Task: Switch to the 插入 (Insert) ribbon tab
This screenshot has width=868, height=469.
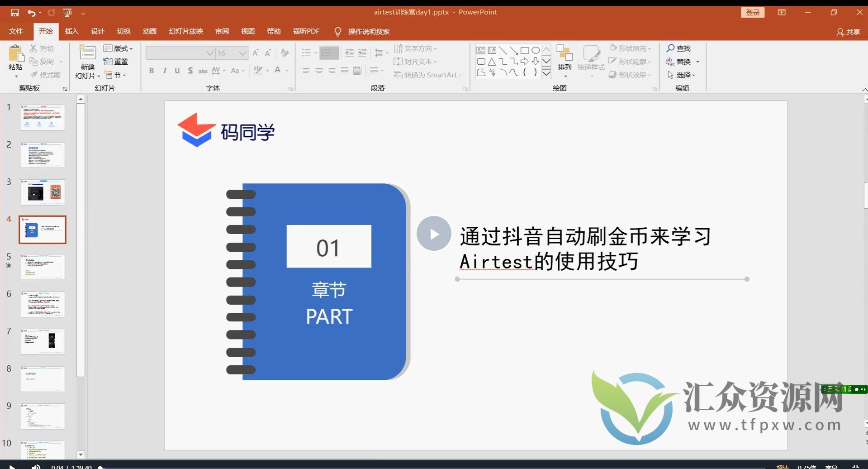Action: tap(71, 31)
